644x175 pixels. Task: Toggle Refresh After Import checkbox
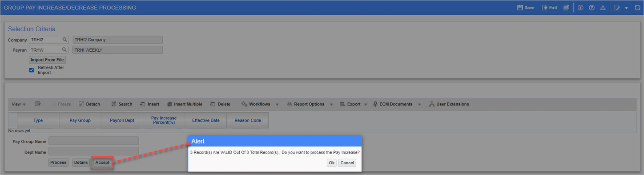[32, 70]
